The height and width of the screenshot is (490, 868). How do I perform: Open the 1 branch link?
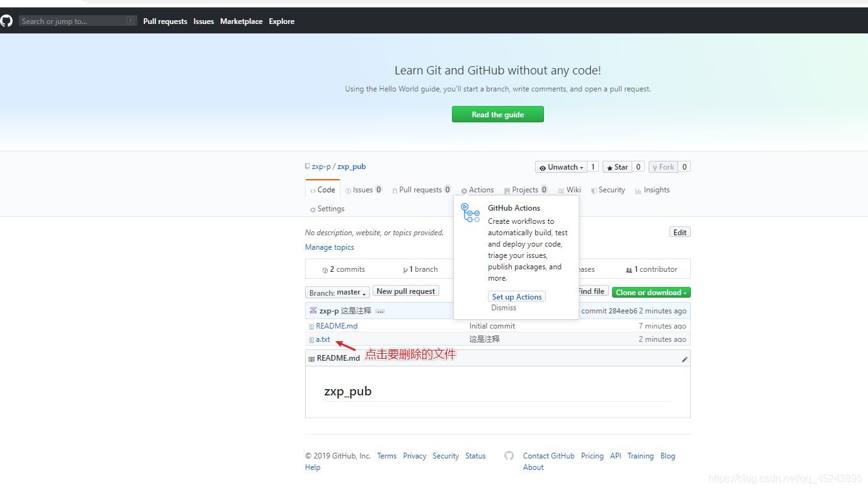click(x=420, y=269)
